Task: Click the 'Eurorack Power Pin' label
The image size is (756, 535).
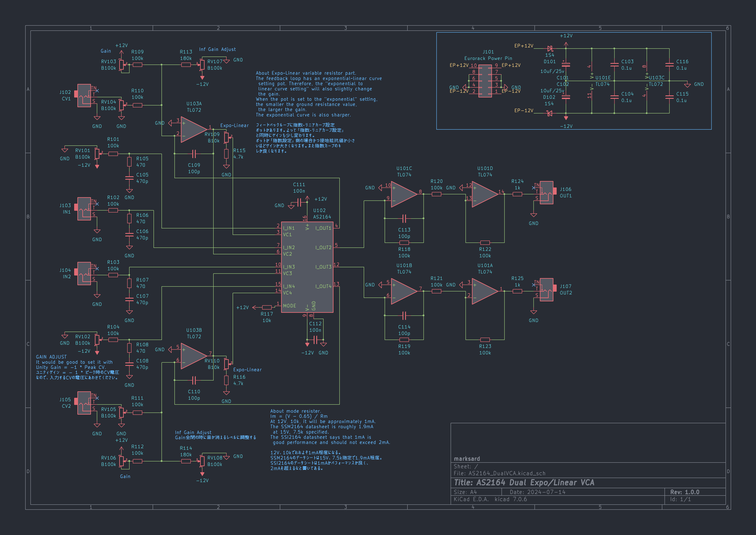Action: click(x=488, y=58)
